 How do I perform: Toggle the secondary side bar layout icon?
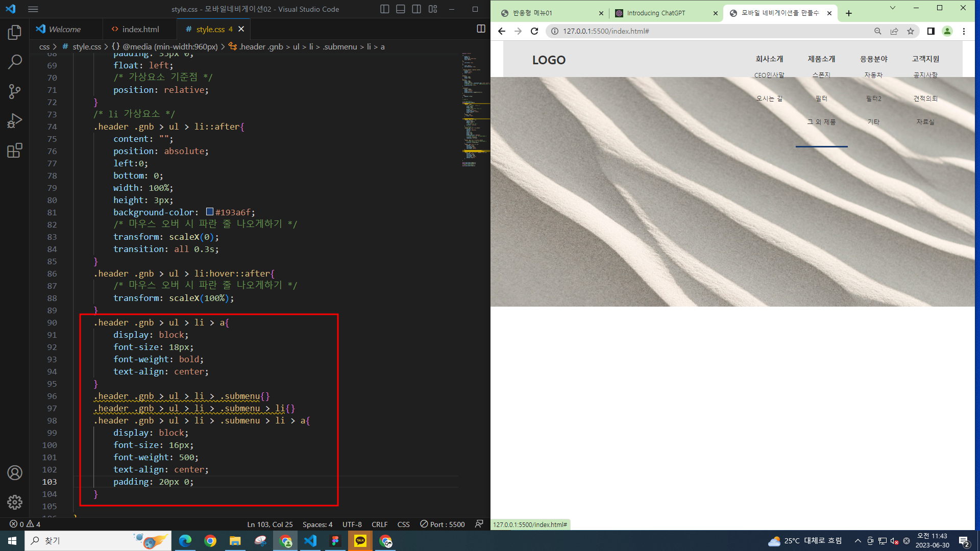click(x=416, y=9)
